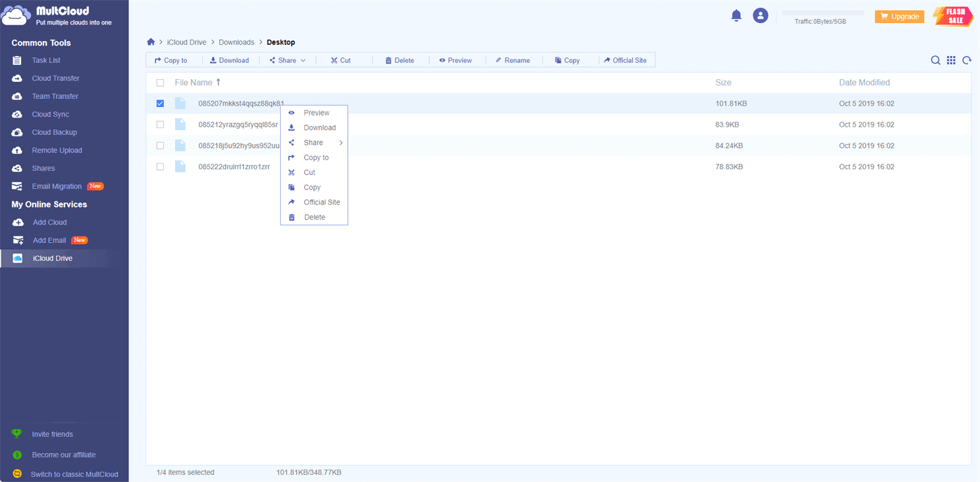This screenshot has width=980, height=482.
Task: Toggle the select all files checkbox
Action: click(160, 83)
